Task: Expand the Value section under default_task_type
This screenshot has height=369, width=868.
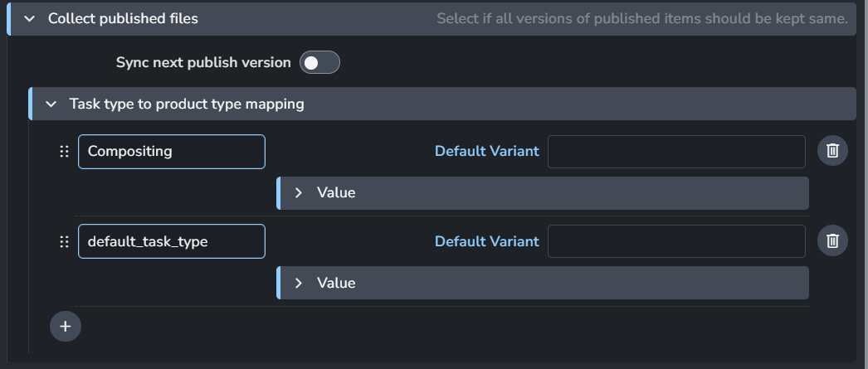Action: pyautogui.click(x=299, y=283)
